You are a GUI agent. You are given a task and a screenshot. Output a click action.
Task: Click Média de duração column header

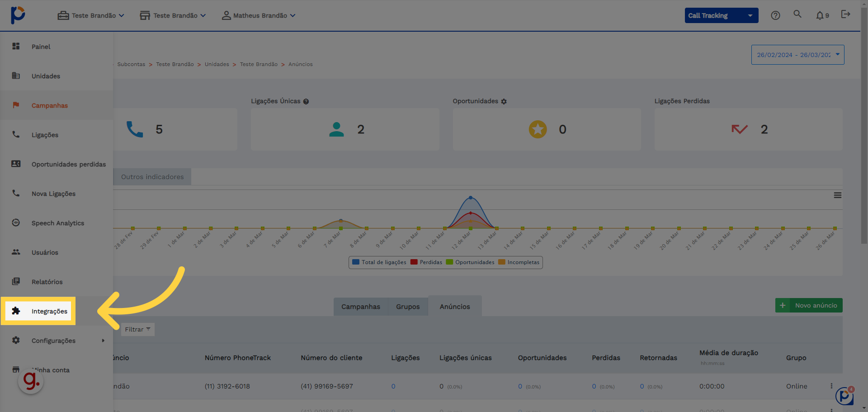729,353
